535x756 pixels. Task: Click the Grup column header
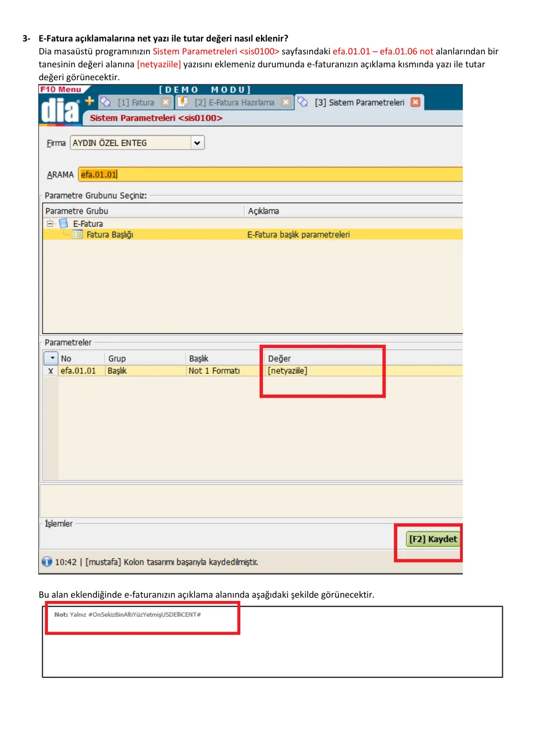(145, 358)
